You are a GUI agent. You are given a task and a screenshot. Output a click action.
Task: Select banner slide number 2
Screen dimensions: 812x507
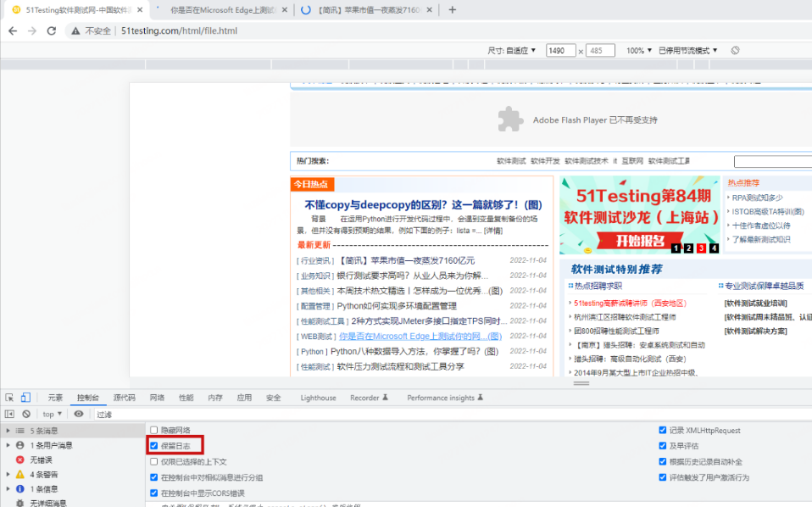688,248
